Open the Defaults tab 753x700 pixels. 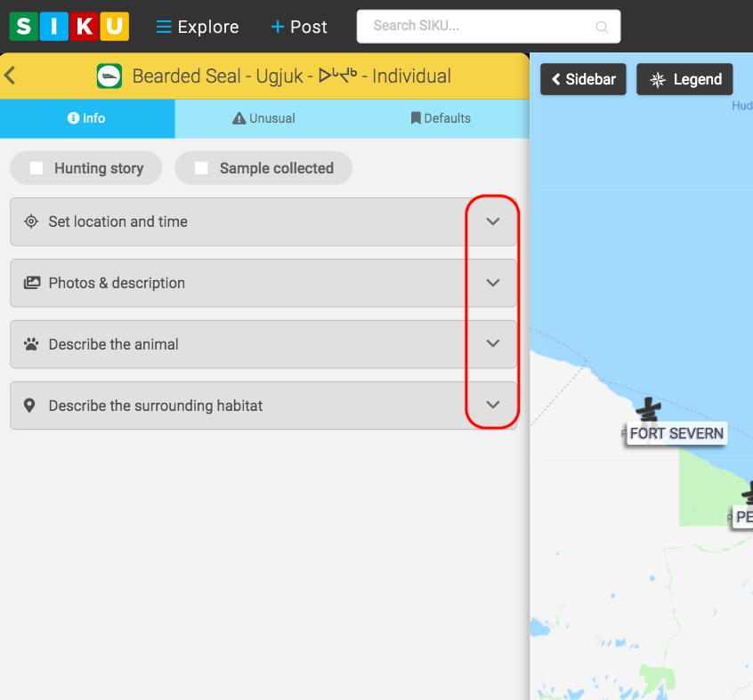coord(441,118)
